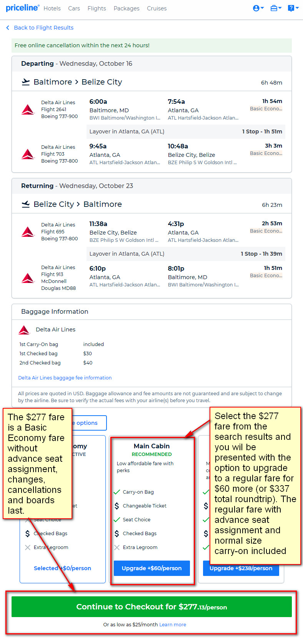The image size is (303, 644).
Task: Click Main Cabin card title
Action: pyautogui.click(x=151, y=446)
